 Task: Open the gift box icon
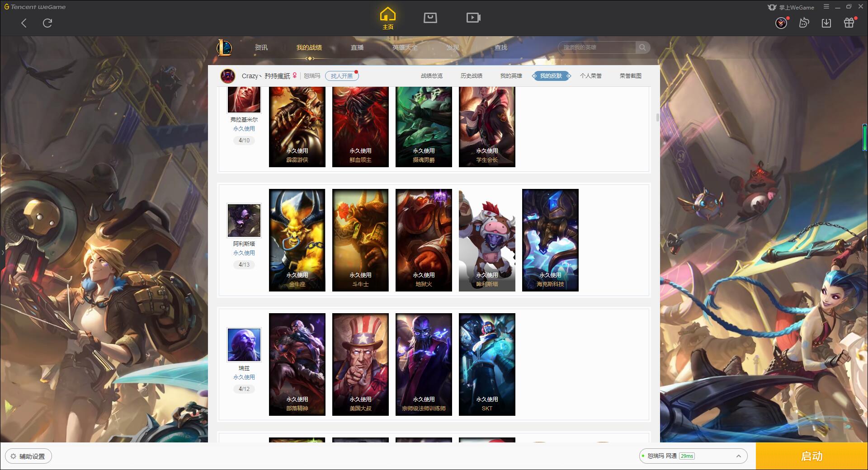click(x=849, y=23)
